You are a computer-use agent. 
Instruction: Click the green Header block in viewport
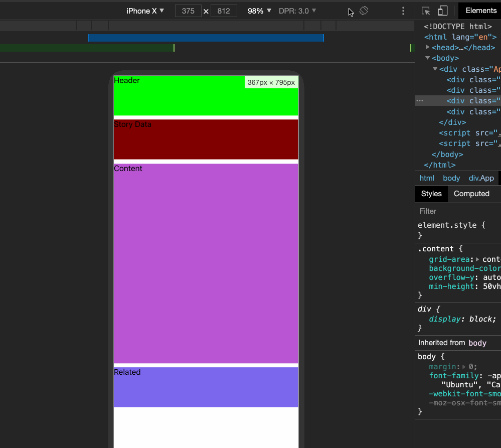click(206, 95)
